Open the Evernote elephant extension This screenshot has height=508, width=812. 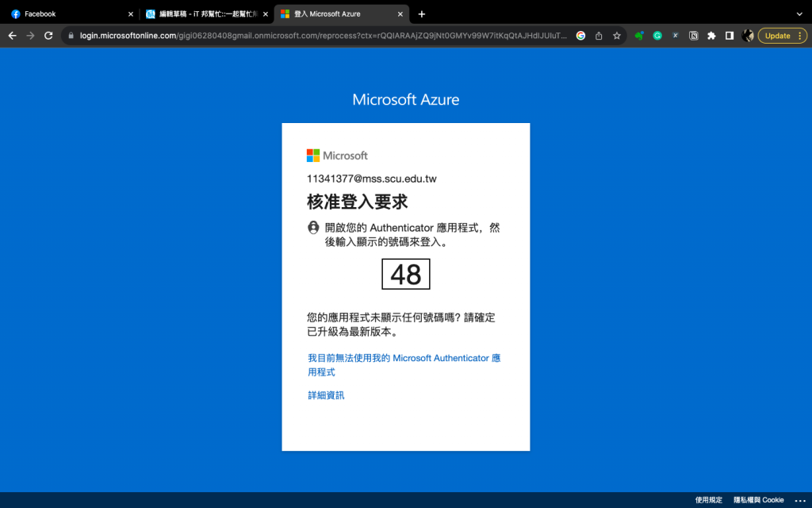coord(639,36)
